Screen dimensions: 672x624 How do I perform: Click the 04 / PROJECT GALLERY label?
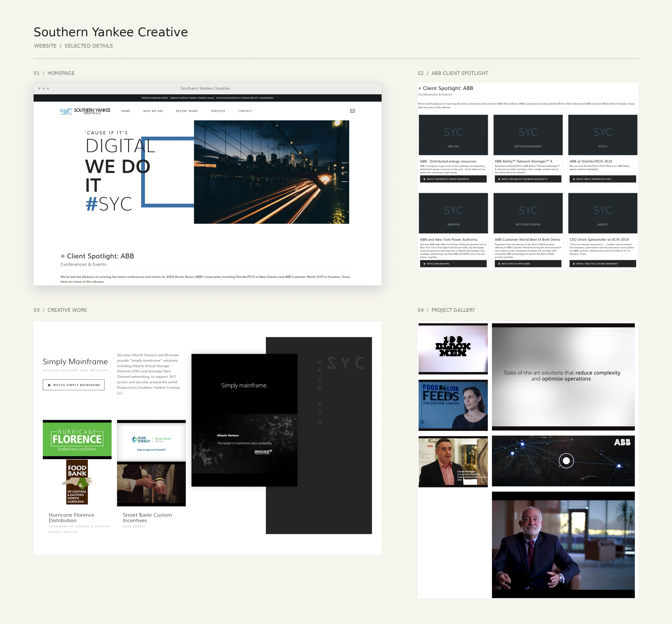446,310
